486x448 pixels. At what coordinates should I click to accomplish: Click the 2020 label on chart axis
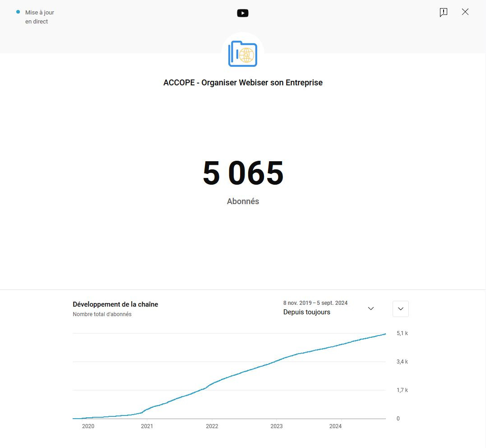coord(88,426)
